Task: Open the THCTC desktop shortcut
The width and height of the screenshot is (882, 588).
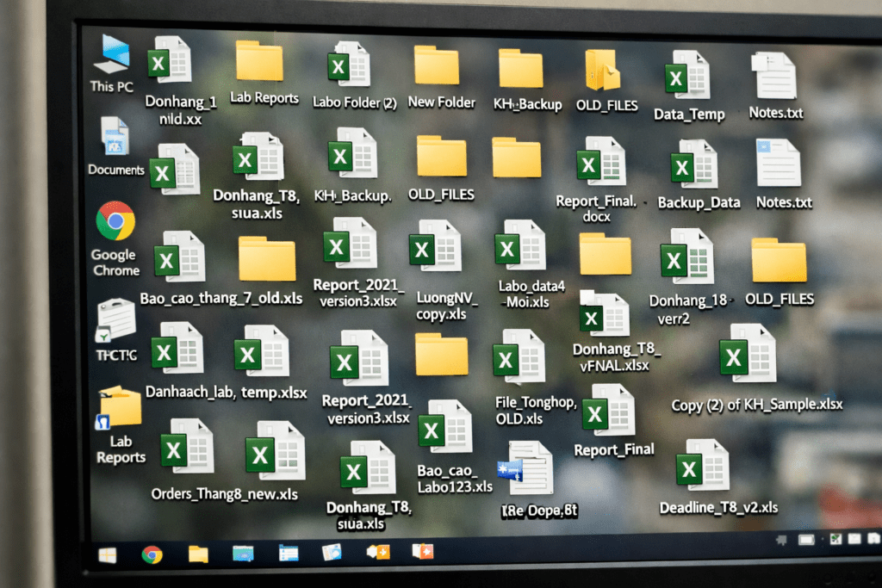Action: coord(115,321)
